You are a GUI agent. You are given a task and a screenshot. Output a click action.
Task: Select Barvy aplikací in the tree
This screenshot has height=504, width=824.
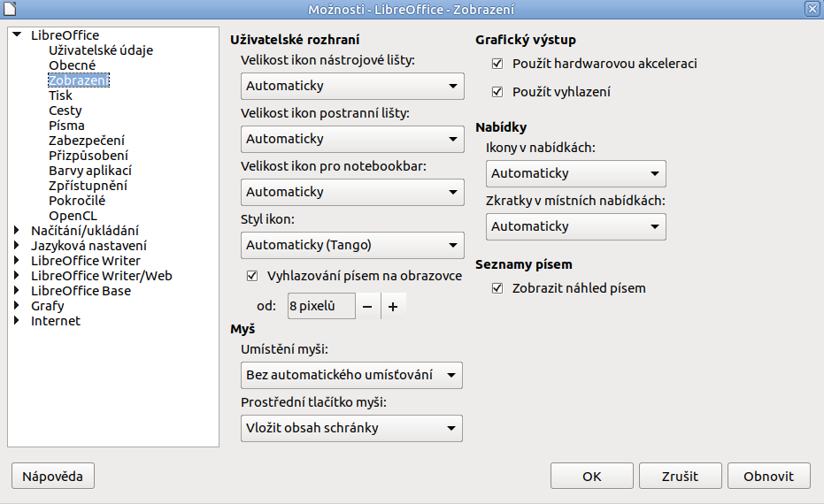(x=90, y=170)
